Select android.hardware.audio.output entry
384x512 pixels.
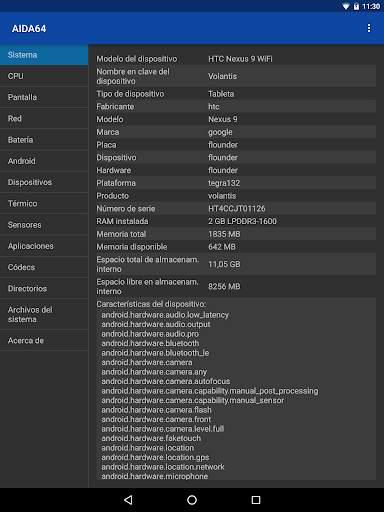[x=156, y=324]
